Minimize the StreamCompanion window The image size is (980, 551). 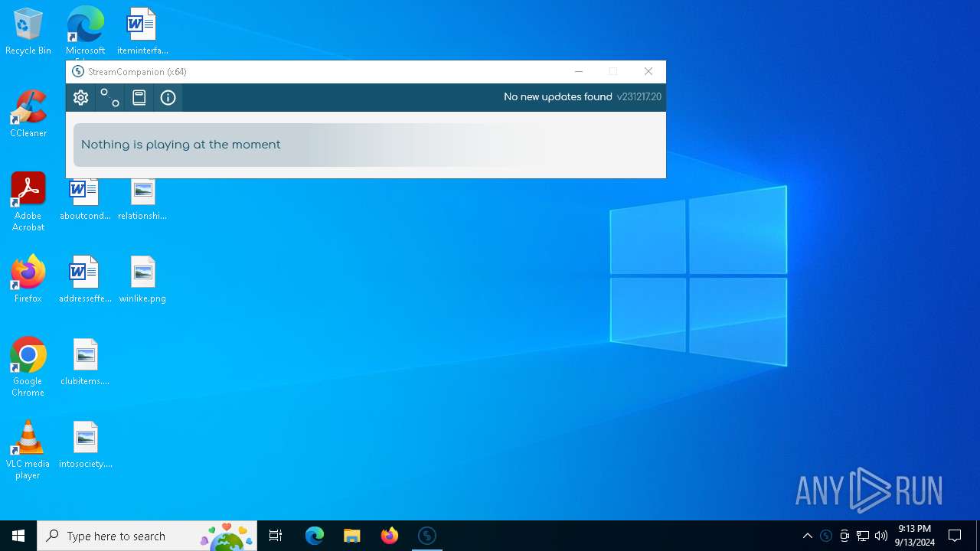click(x=579, y=71)
